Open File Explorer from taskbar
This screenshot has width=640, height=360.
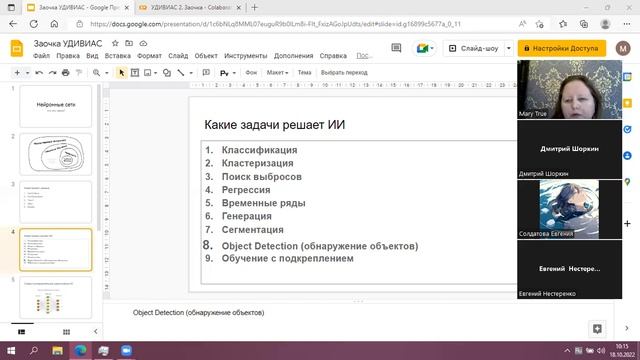click(57, 351)
